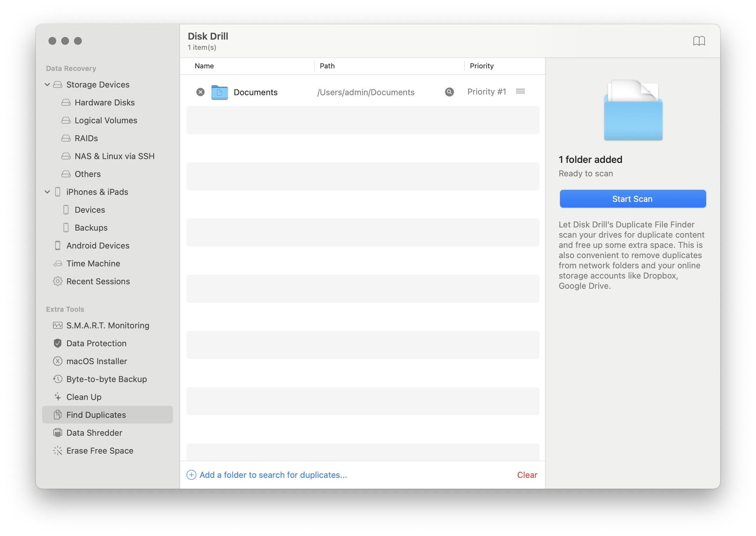Click the /Users/admin/Documents path text
The image size is (756, 536).
[x=366, y=92]
